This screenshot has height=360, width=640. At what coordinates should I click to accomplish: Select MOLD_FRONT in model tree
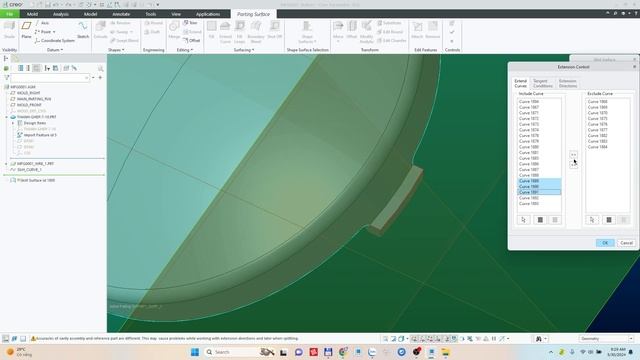point(29,105)
